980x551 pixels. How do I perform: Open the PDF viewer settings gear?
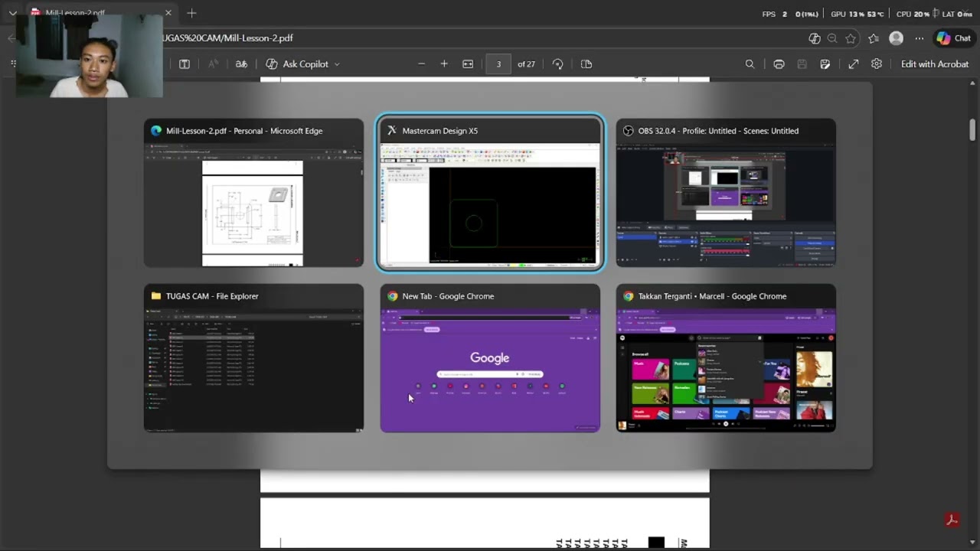[877, 64]
